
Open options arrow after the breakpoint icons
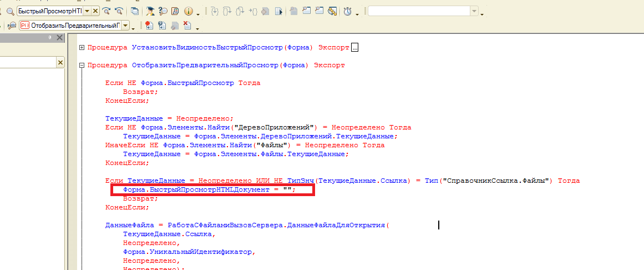[x=197, y=28]
